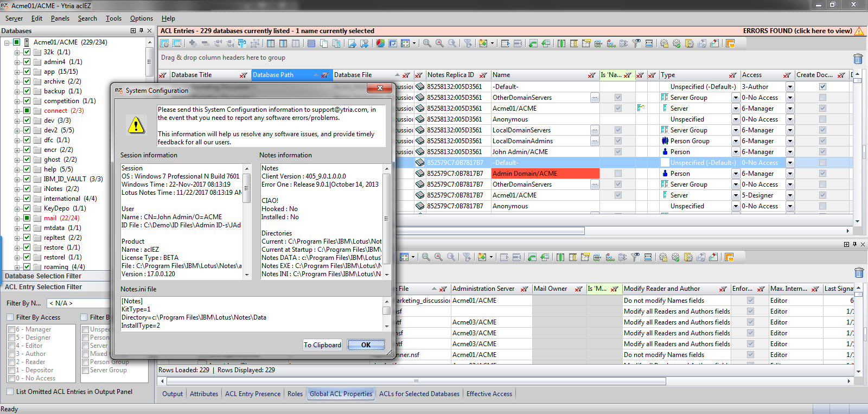Screen dimensions: 868x414
Task: Open the Search menu
Action: (87, 18)
